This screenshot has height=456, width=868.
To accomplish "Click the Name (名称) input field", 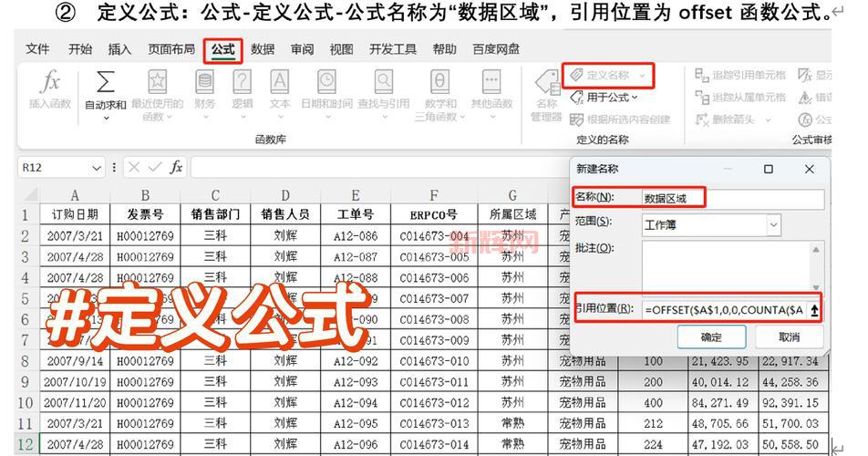I will point(733,199).
